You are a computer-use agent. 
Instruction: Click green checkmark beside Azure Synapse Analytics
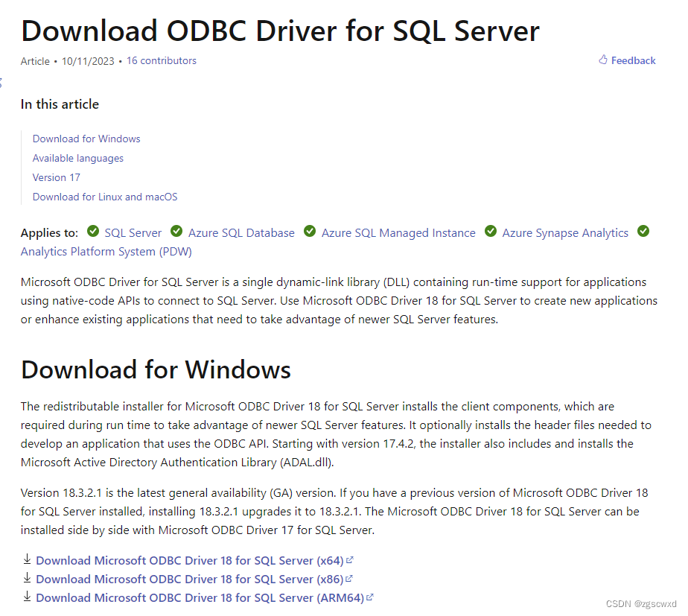pyautogui.click(x=491, y=231)
